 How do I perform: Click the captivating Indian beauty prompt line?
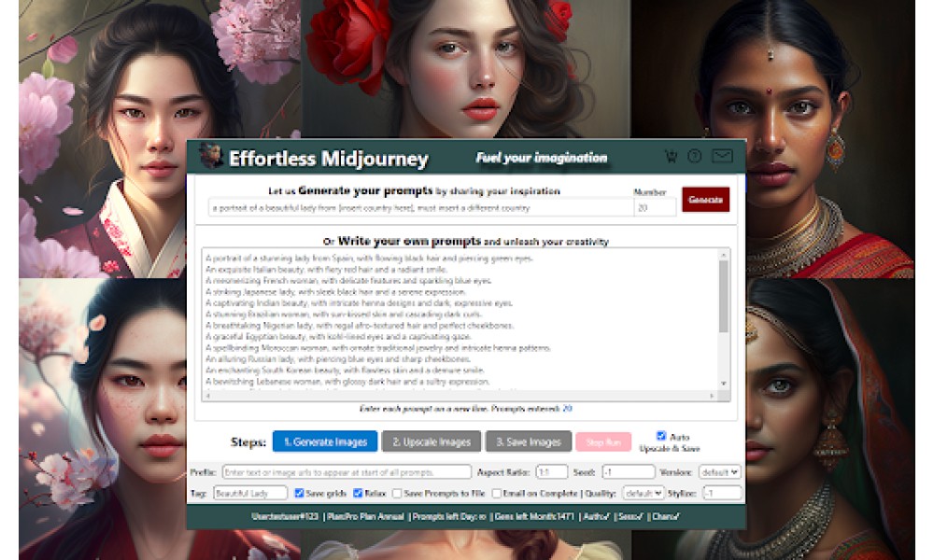tap(359, 303)
